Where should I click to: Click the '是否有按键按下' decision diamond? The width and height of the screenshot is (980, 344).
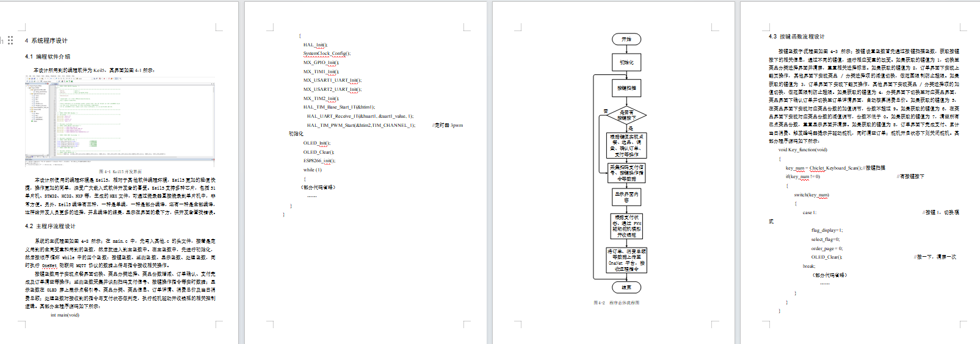[x=626, y=115]
